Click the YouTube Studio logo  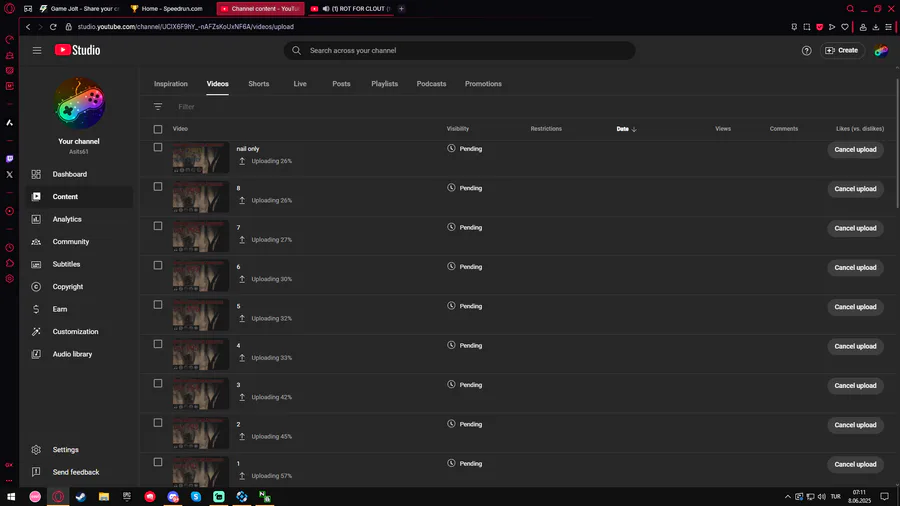(x=77, y=50)
